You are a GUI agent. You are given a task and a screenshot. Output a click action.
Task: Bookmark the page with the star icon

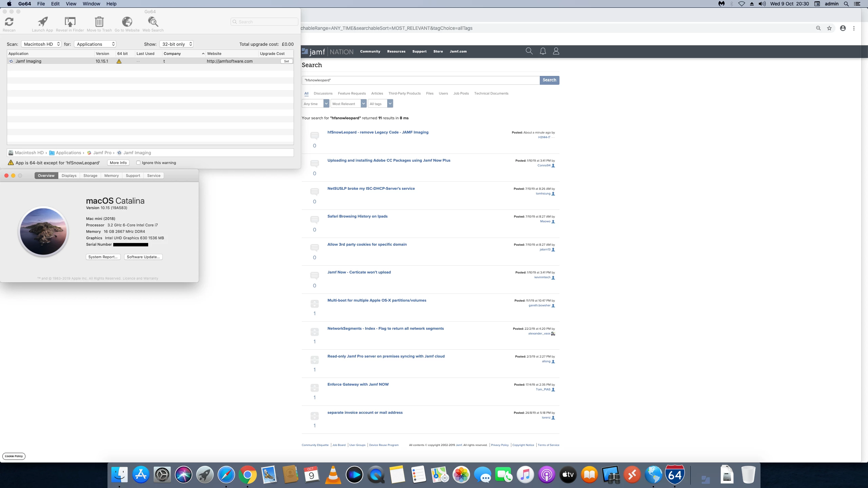click(x=829, y=28)
